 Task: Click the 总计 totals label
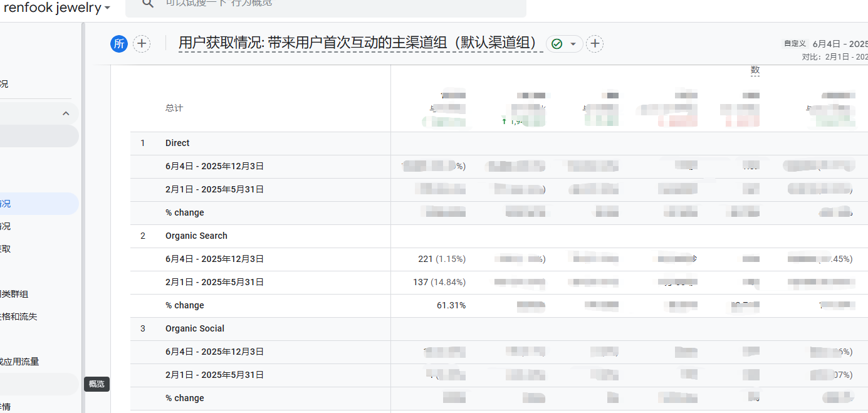tap(174, 108)
